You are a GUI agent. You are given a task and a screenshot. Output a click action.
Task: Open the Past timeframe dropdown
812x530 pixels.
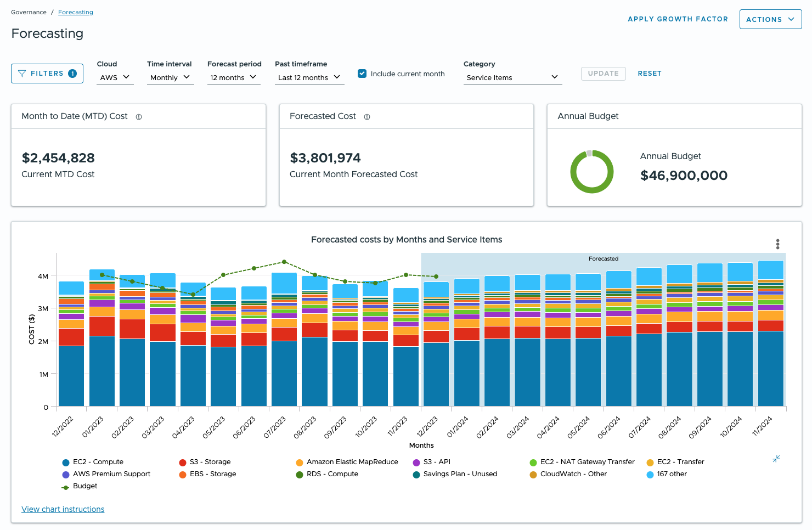309,77
